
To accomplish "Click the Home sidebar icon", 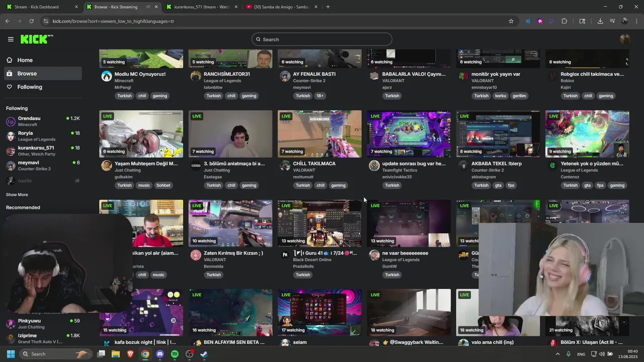I will point(10,60).
